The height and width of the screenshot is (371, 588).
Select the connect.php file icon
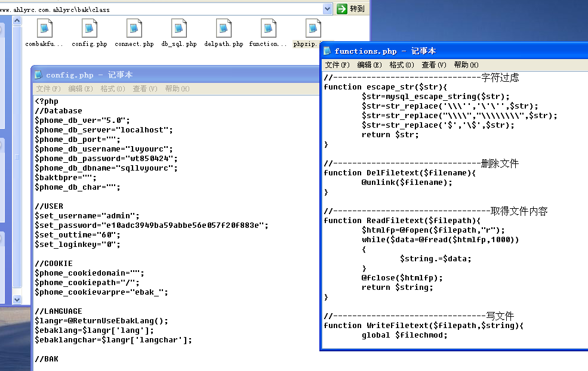point(134,28)
